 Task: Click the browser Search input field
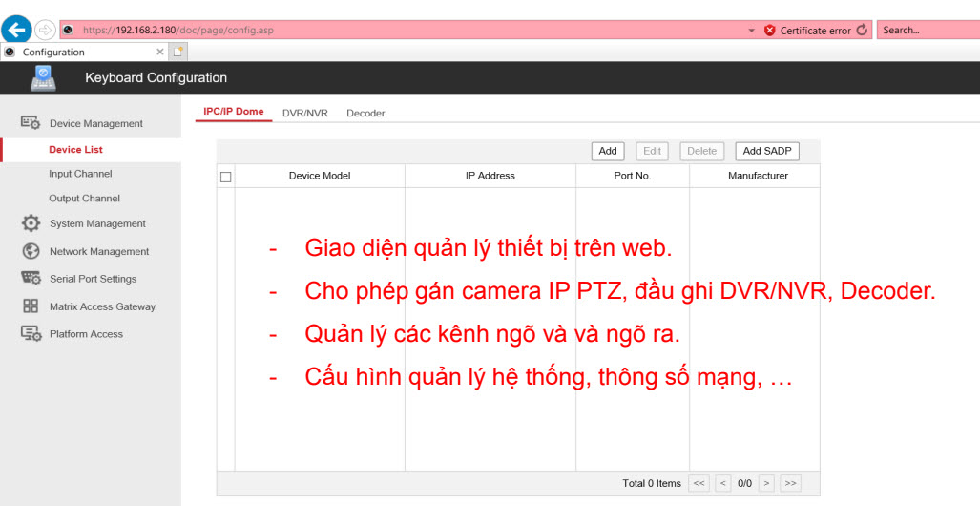click(x=926, y=31)
